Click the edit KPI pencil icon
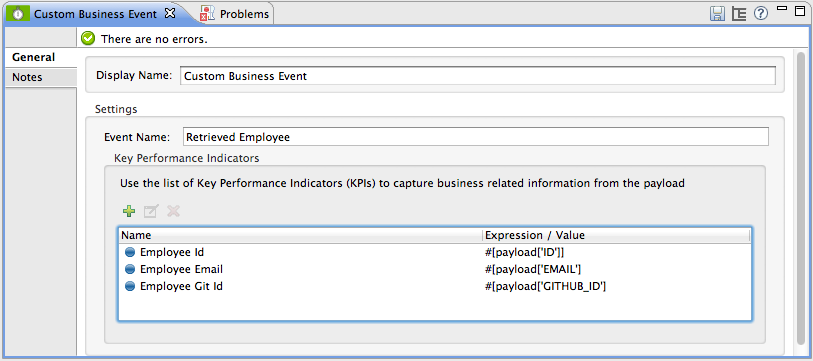 click(151, 211)
